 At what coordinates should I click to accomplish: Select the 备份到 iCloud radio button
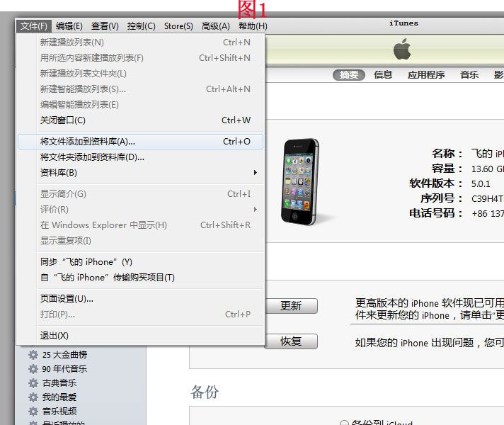pos(344,423)
